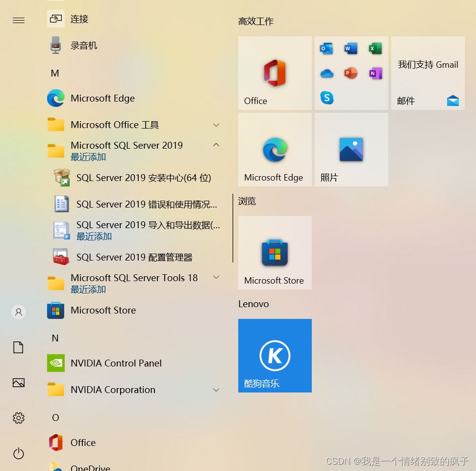
Task: Open the Microsoft Store tile
Action: pyautogui.click(x=275, y=253)
